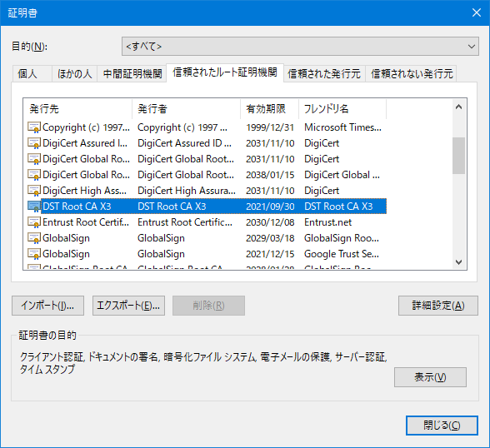Click the certificate icon of GlobalSign expiring 2029/03/18

(34, 238)
